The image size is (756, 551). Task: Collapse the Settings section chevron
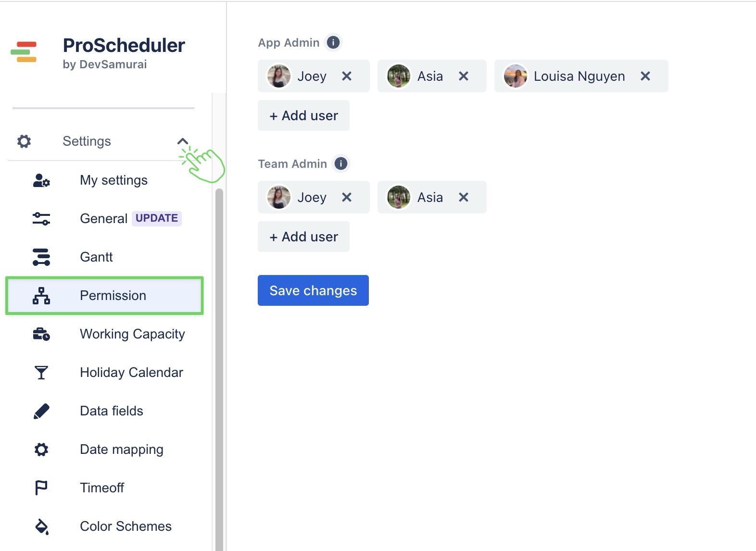(182, 141)
